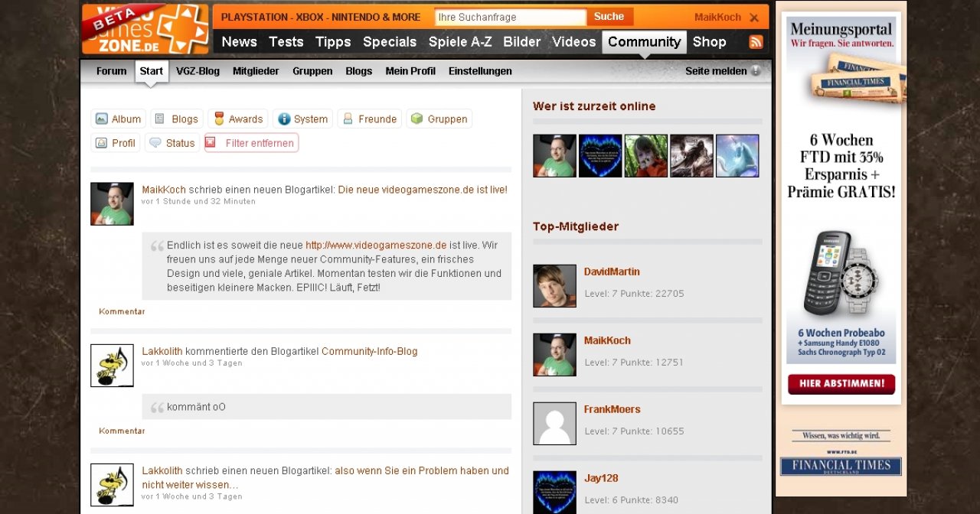The image size is (980, 514).
Task: Open the Seite melden info icon
Action: [756, 71]
